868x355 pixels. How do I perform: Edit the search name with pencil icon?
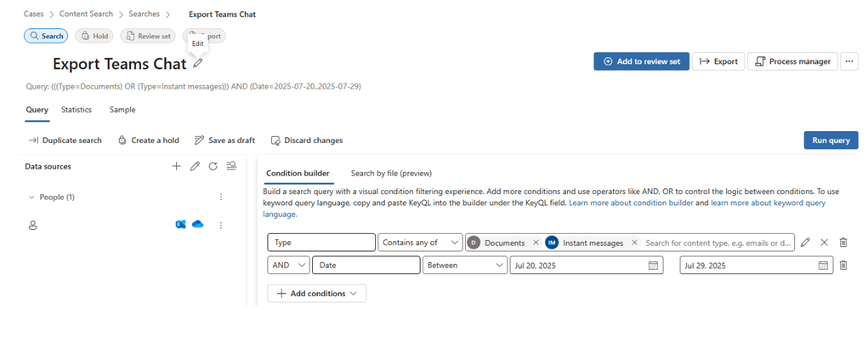(197, 64)
